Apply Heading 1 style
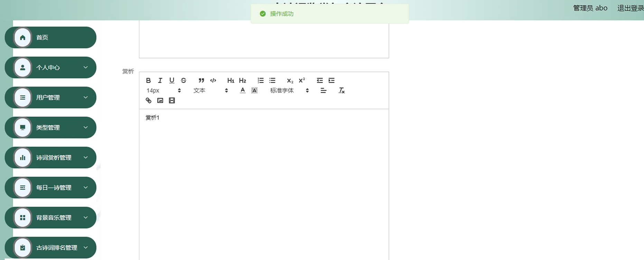The width and height of the screenshot is (644, 260). [x=231, y=81]
